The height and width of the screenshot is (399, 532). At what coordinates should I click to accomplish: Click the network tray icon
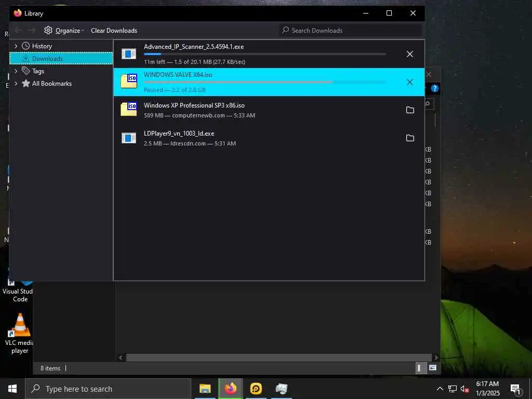point(453,389)
